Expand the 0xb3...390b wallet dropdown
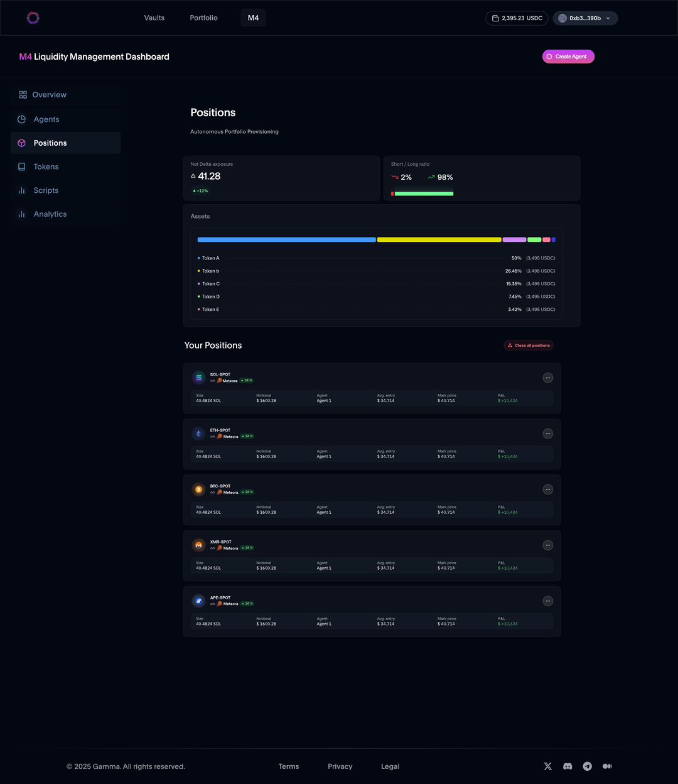This screenshot has width=678, height=784. (x=585, y=18)
